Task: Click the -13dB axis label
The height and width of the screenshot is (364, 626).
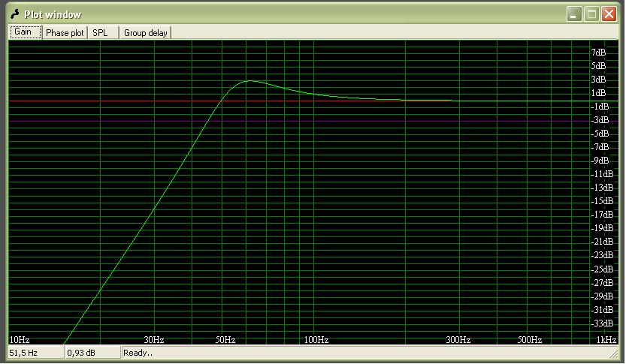Action: [602, 188]
